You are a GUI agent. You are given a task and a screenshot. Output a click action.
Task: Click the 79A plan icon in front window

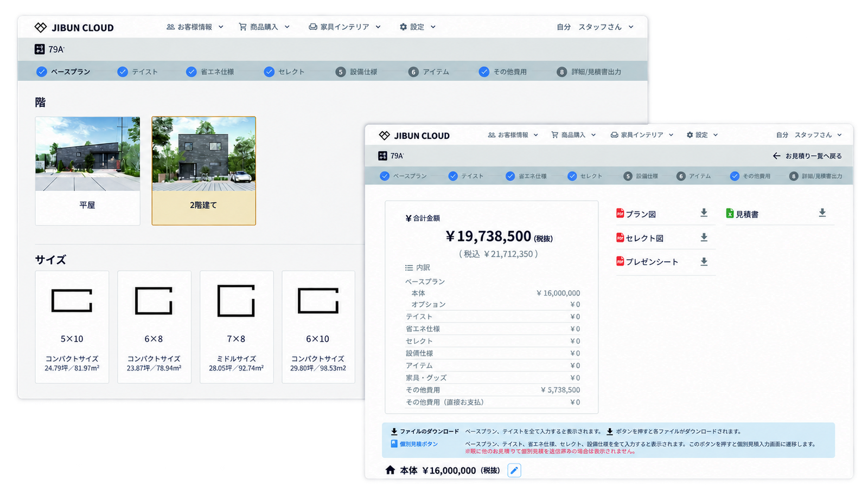[x=382, y=156]
